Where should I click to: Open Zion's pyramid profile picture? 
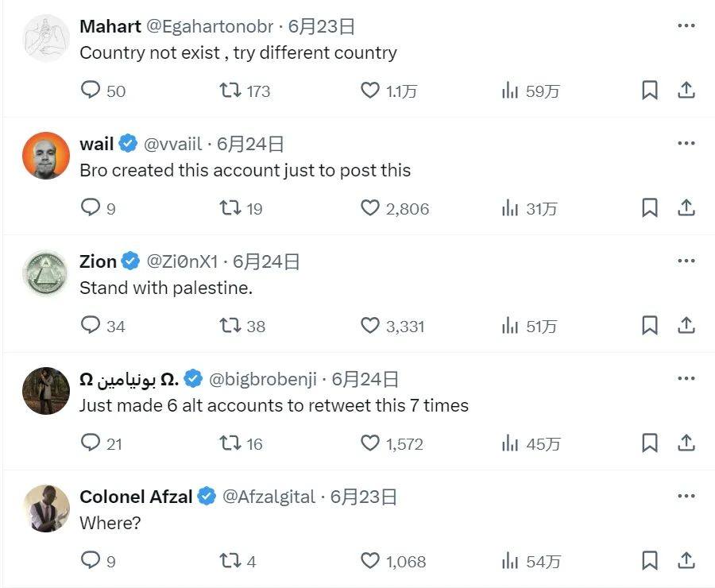click(46, 273)
